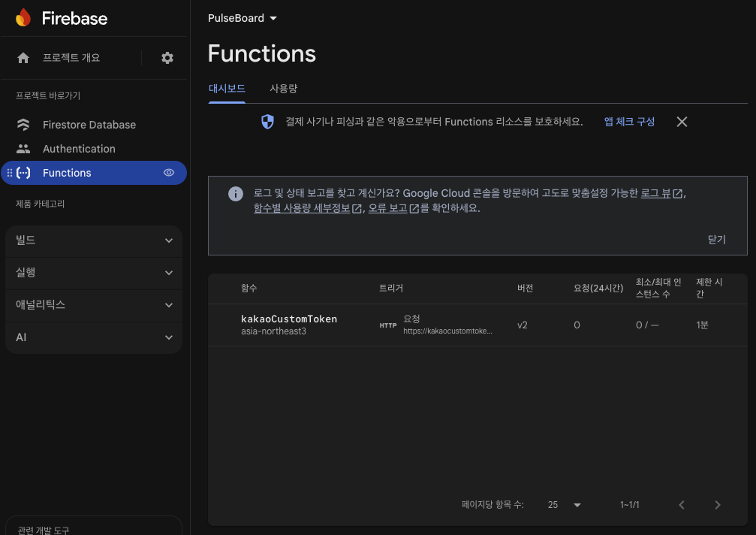Click the 최소/최대 인스턴스 수 column header

click(x=658, y=288)
